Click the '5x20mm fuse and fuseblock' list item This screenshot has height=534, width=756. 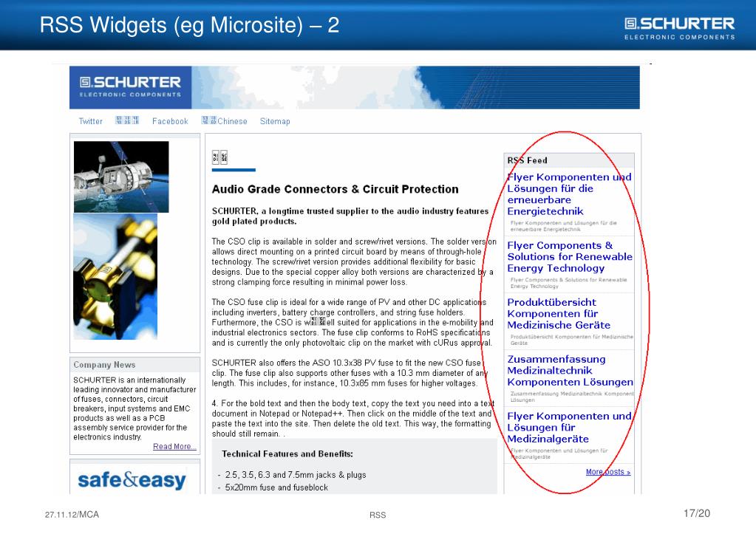276,487
